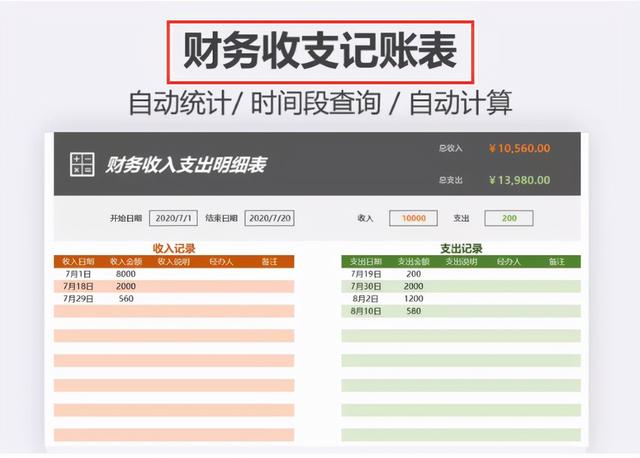Click the 支出金额 column header

coord(413,262)
